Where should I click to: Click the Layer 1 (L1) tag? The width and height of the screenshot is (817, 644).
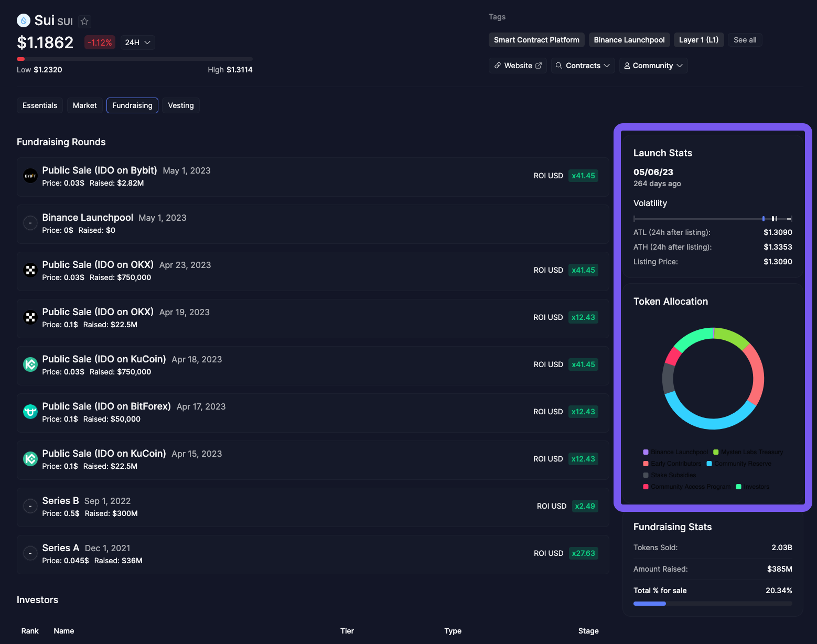point(698,40)
